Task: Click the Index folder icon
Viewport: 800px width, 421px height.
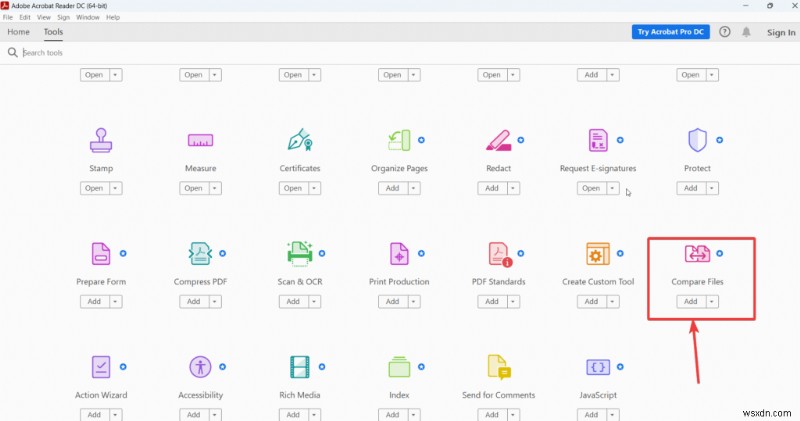Action: [399, 367]
